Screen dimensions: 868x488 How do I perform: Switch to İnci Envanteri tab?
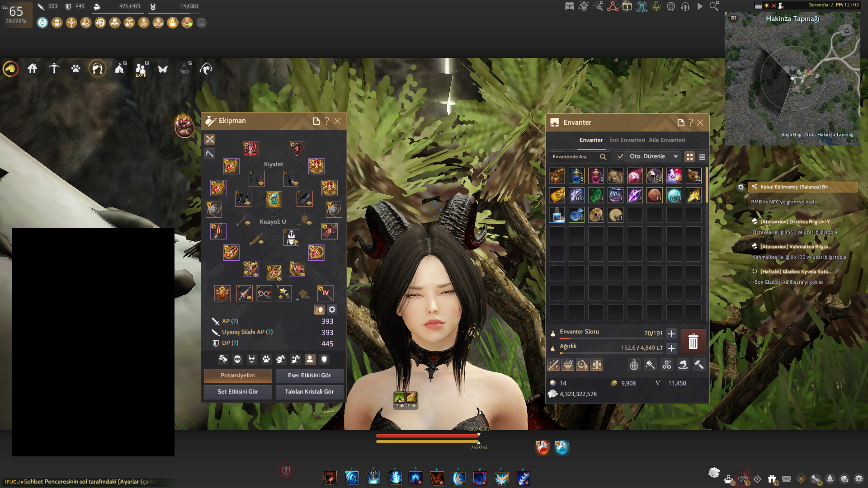627,140
